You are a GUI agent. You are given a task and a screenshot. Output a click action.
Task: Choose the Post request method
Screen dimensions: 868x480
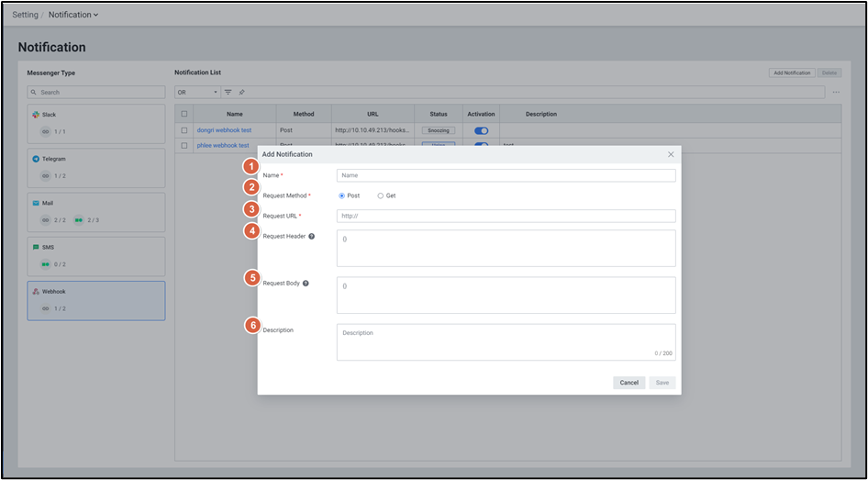tap(342, 195)
